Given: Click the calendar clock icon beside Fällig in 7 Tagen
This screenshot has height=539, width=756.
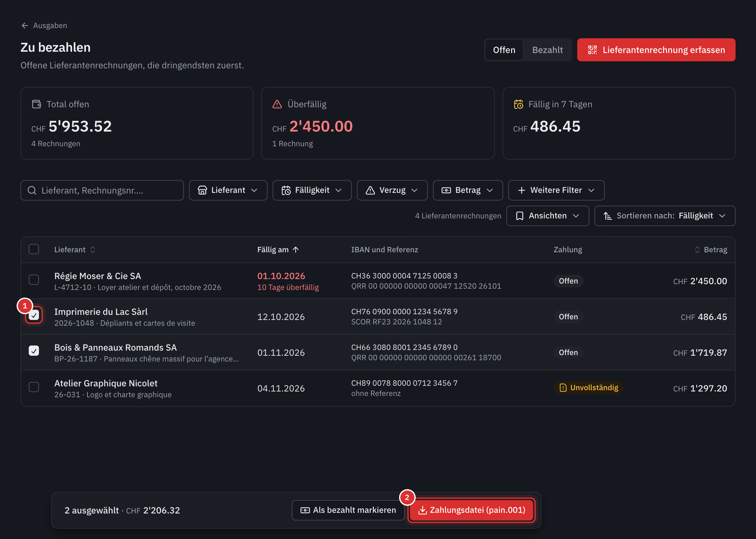Looking at the screenshot, I should pyautogui.click(x=518, y=104).
